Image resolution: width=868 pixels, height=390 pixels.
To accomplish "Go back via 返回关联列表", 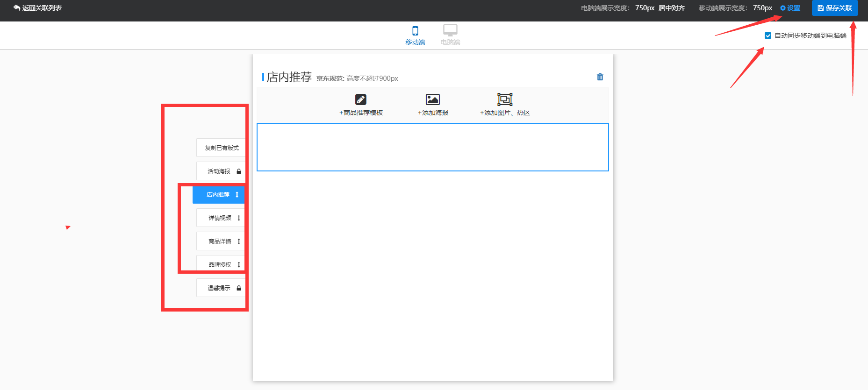I will pos(37,8).
